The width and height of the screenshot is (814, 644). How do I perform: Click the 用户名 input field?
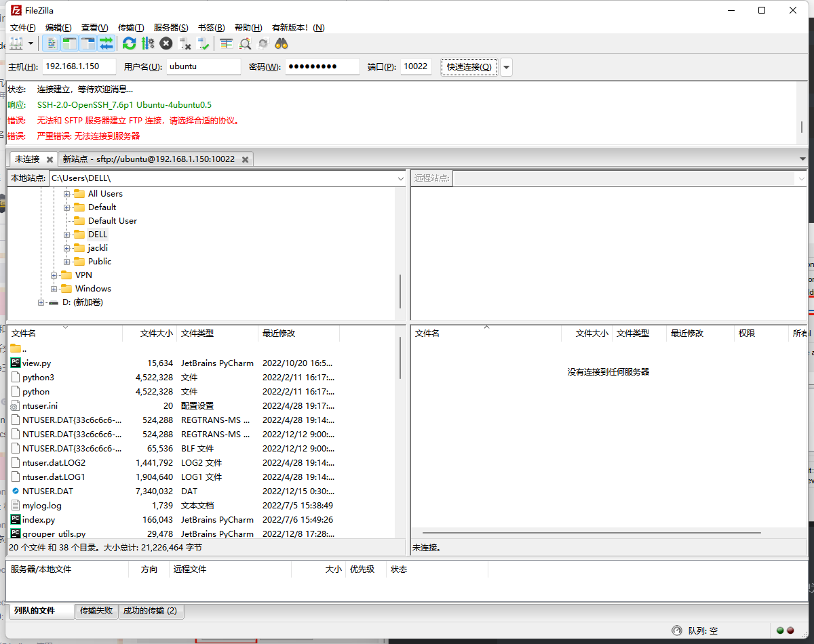203,66
